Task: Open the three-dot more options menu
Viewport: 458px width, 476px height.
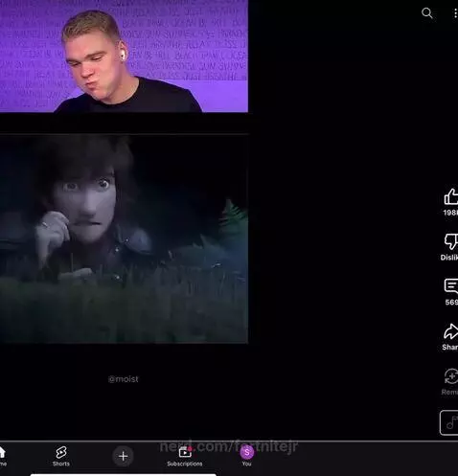Action: [x=455, y=13]
